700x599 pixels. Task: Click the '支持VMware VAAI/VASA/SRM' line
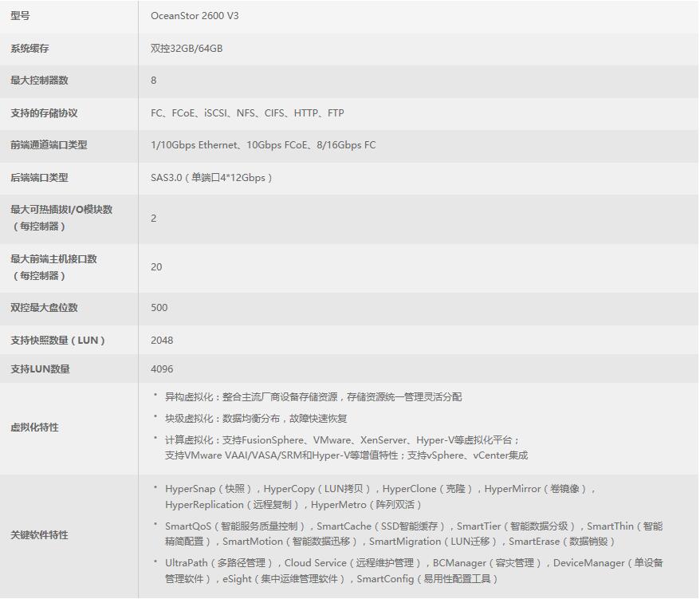(347, 455)
